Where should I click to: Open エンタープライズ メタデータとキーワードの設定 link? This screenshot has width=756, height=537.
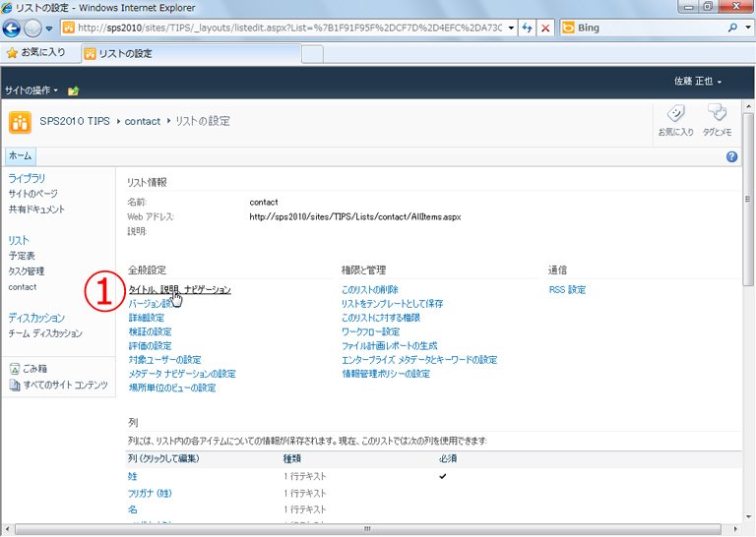click(419, 360)
